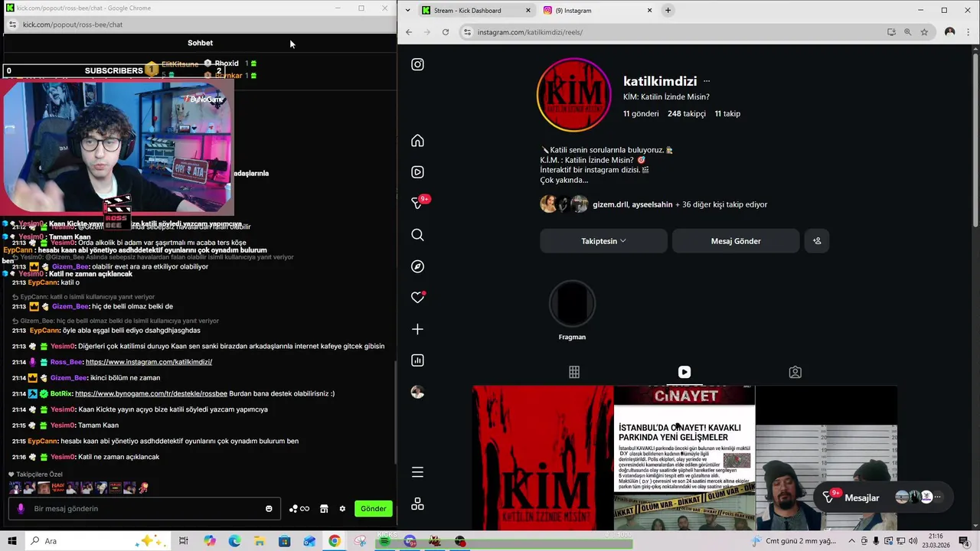Open the Instagram dashboard chart icon
This screenshot has width=980, height=551.
[417, 360]
